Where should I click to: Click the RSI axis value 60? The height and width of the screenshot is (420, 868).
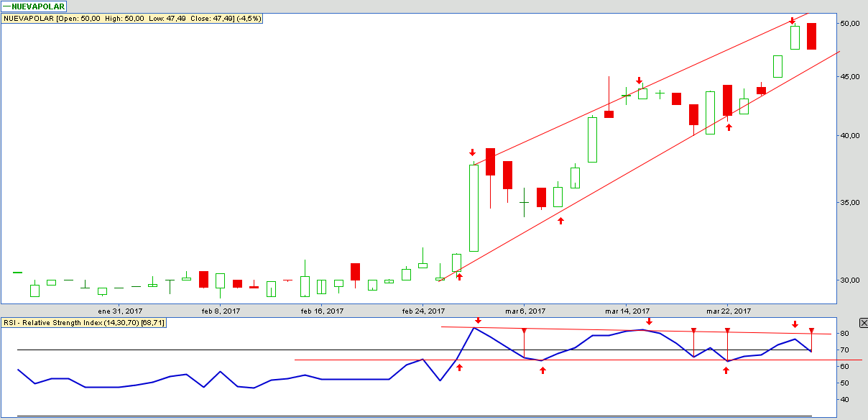[846, 367]
